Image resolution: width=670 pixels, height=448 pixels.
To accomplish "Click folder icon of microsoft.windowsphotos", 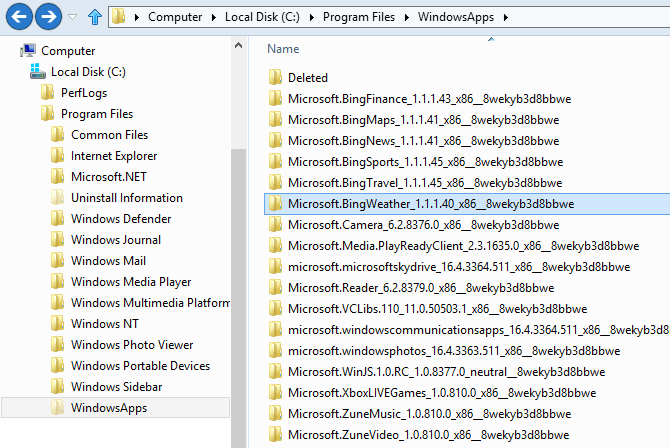I will tap(275, 350).
